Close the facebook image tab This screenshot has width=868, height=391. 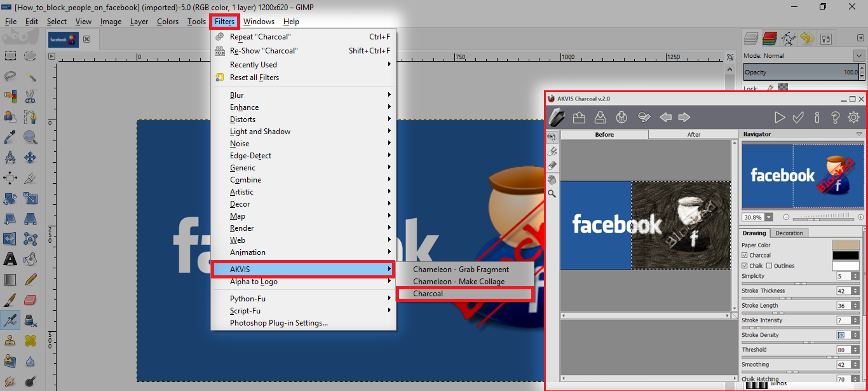86,39
